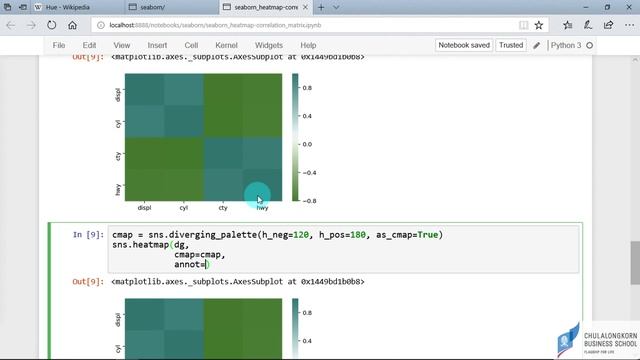Viewport: 640px width, 360px height.
Task: Set these tabs aside icon
Action: [x=23, y=7]
